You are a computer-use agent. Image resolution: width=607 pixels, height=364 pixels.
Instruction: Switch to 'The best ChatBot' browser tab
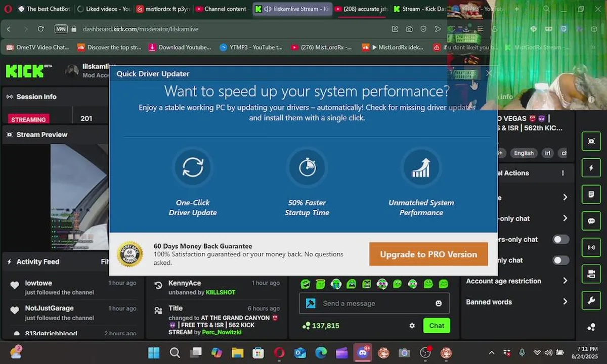pyautogui.click(x=44, y=9)
